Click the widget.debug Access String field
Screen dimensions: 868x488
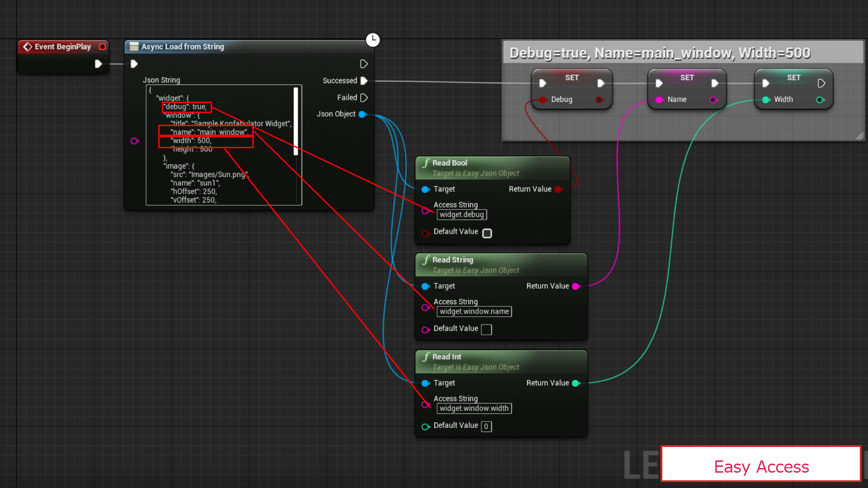[x=462, y=215]
